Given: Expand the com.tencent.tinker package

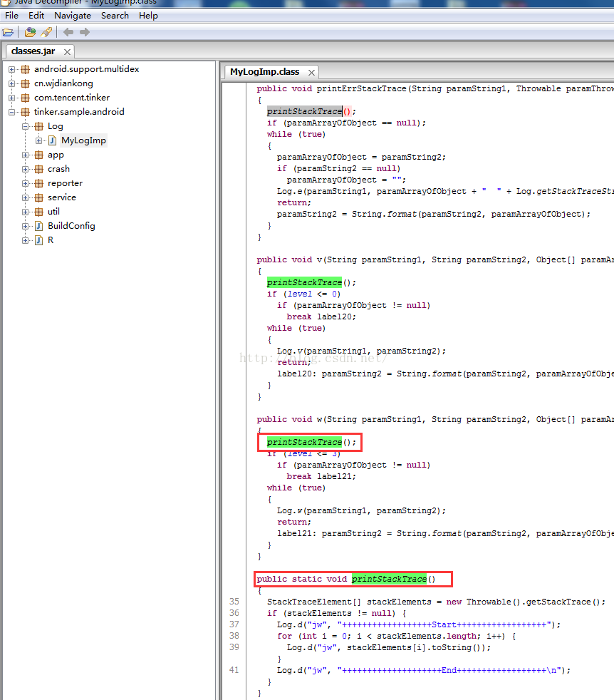Looking at the screenshot, I should click(11, 98).
